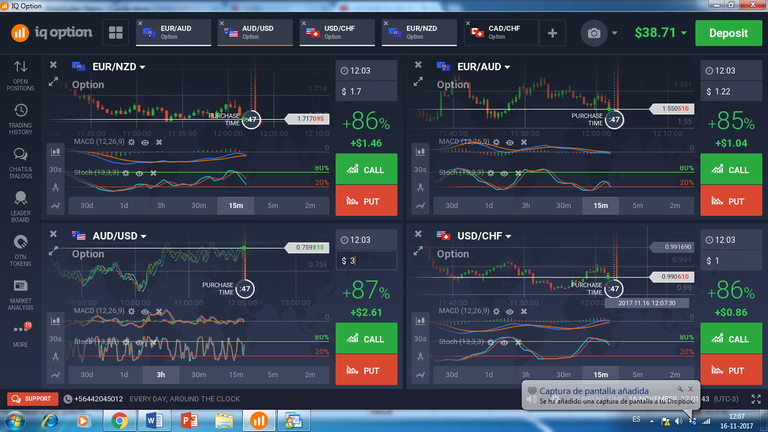Toggle fullscreen mode icon in footer
The image size is (768, 432).
(756, 399)
